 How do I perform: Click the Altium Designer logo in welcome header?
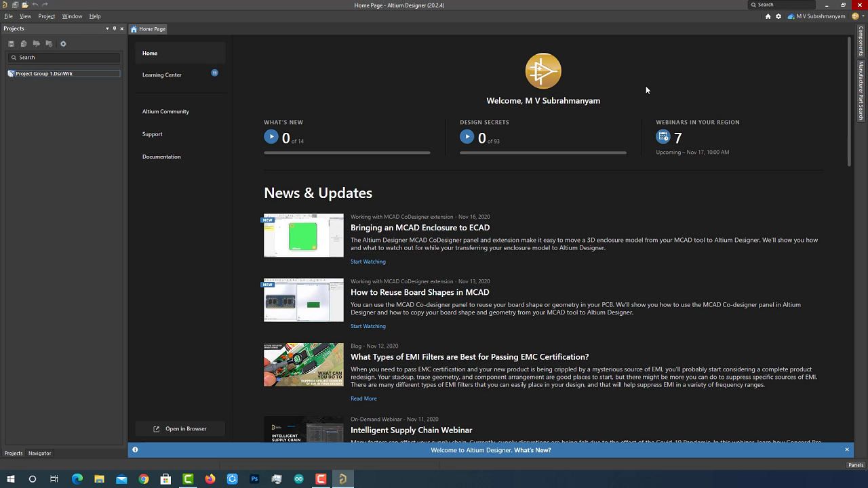point(543,71)
